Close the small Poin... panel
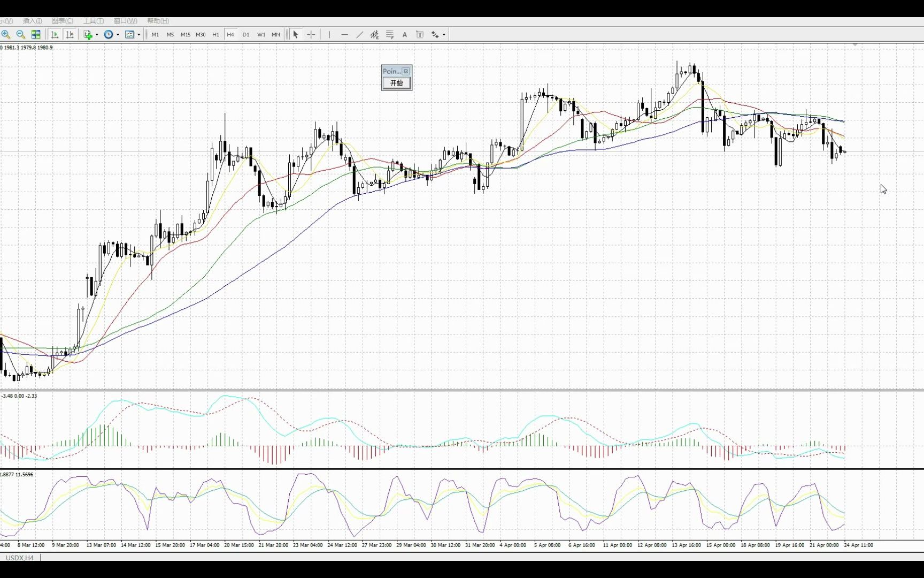This screenshot has height=578, width=924. (406, 71)
